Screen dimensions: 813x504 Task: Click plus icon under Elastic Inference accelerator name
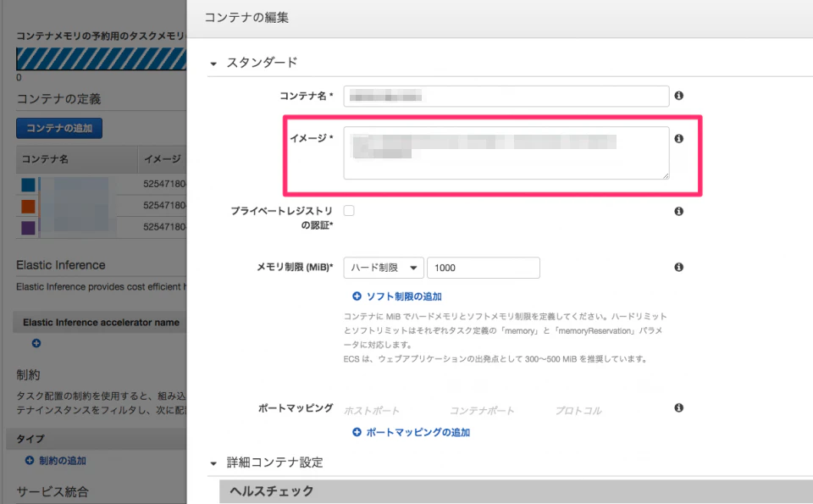coord(36,343)
